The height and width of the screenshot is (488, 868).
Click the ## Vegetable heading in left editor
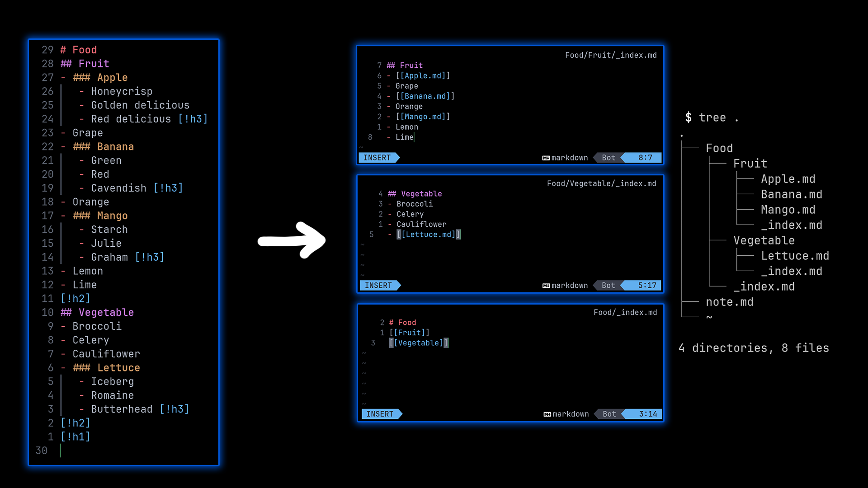pos(97,312)
